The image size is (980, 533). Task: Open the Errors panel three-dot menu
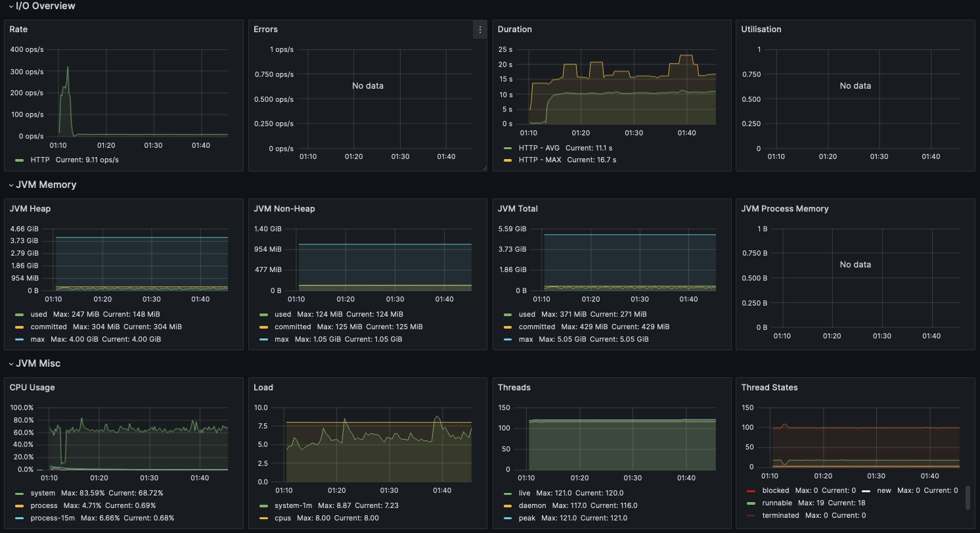pyautogui.click(x=480, y=30)
